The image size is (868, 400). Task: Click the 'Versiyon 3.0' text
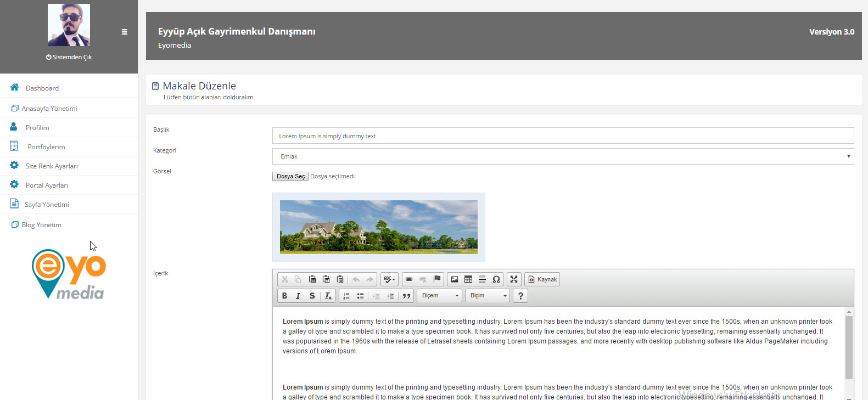(x=832, y=32)
